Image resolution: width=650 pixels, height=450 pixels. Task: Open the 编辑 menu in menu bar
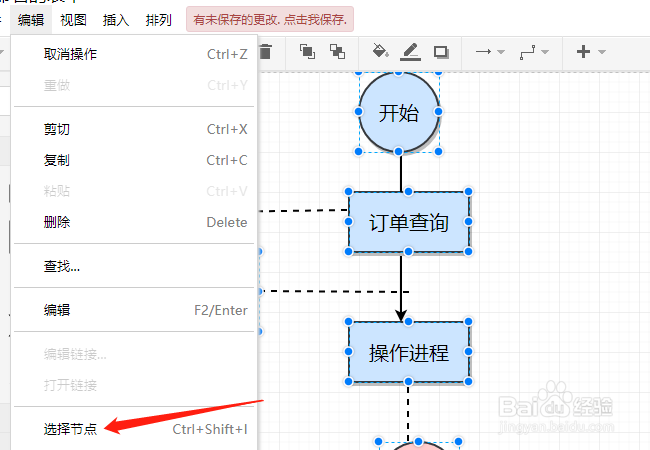(31, 19)
